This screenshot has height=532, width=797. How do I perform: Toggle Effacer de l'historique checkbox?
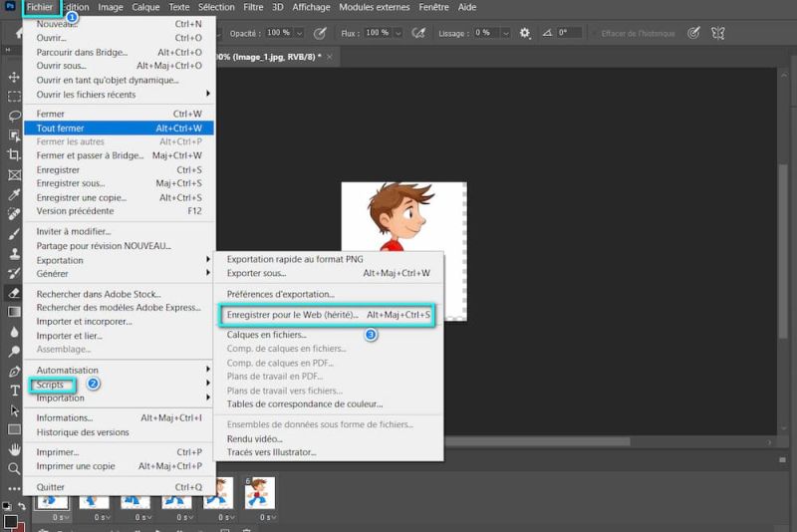pyautogui.click(x=594, y=33)
